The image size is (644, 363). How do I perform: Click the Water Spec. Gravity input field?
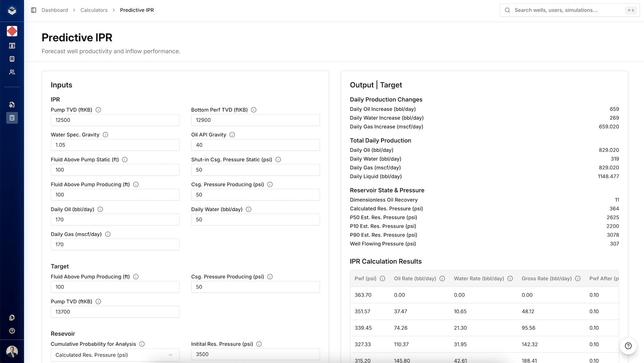115,145
